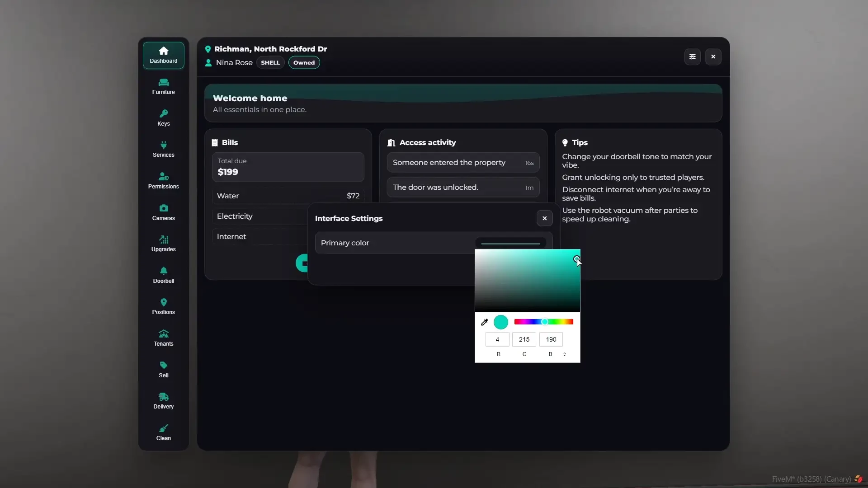This screenshot has width=868, height=488.
Task: Open the Sell tag icon
Action: point(164,365)
